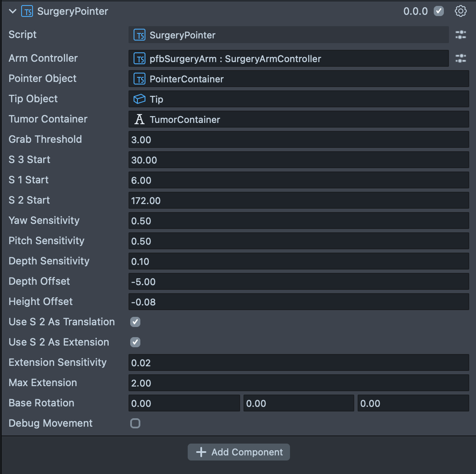Screen dimensions: 476x474
Task: Click the cube icon in Tip Object field
Action: pyautogui.click(x=140, y=99)
